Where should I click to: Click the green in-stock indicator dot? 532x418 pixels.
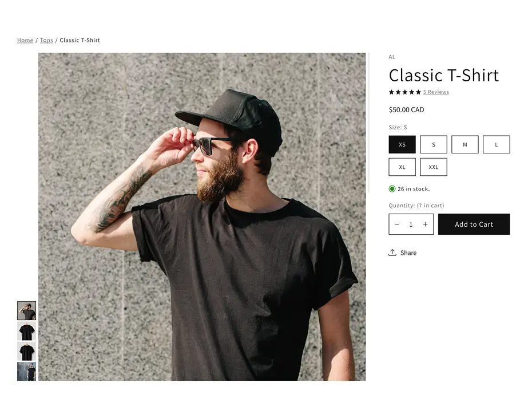pyautogui.click(x=392, y=188)
